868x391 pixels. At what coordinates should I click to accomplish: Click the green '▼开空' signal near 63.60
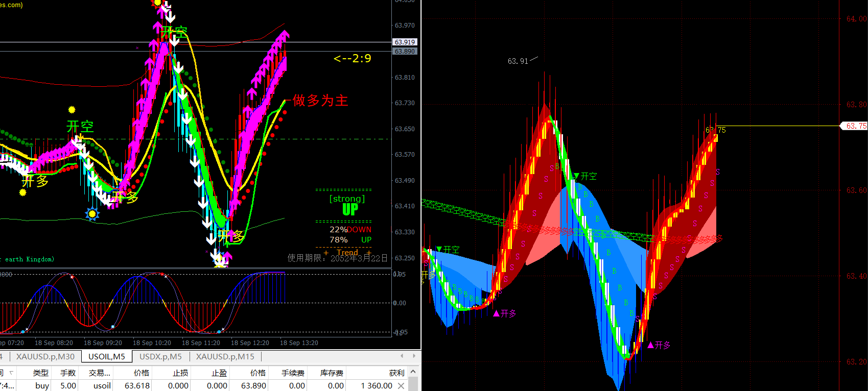tap(585, 176)
